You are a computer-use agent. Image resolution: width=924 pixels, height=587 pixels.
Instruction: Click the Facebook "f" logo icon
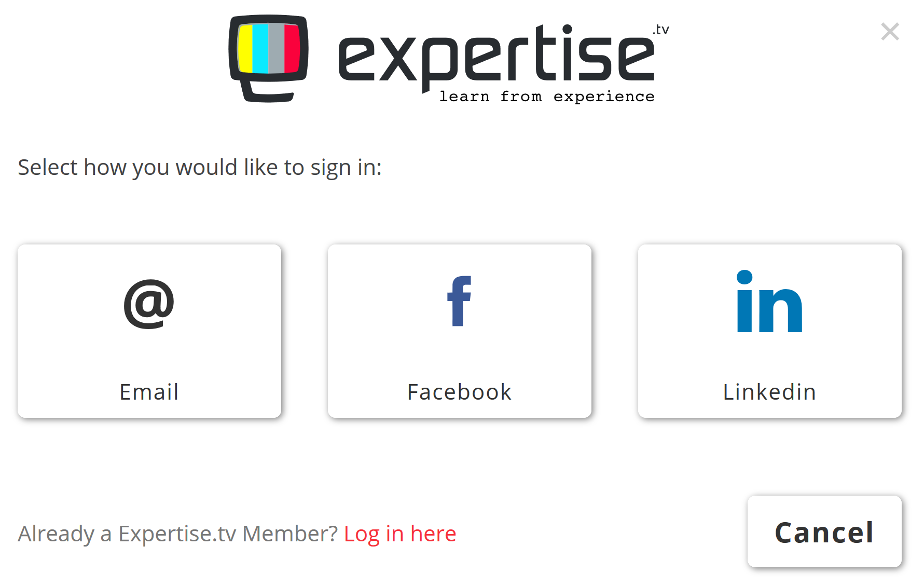point(459,301)
